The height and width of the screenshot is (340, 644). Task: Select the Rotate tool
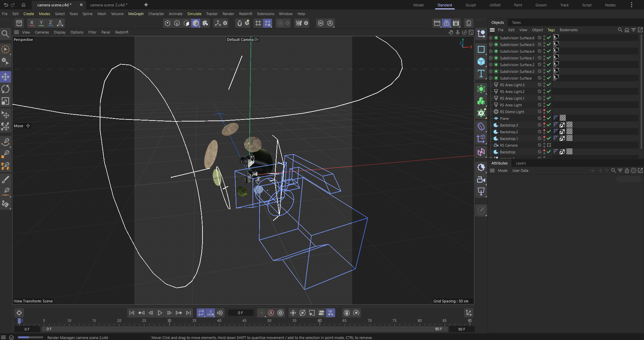point(5,89)
